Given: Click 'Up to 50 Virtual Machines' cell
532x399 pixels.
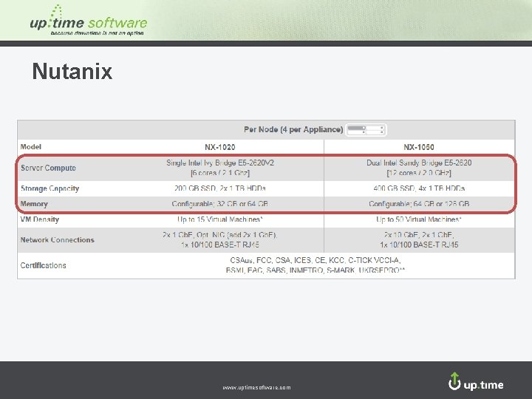Looking at the screenshot, I should pyautogui.click(x=419, y=219).
